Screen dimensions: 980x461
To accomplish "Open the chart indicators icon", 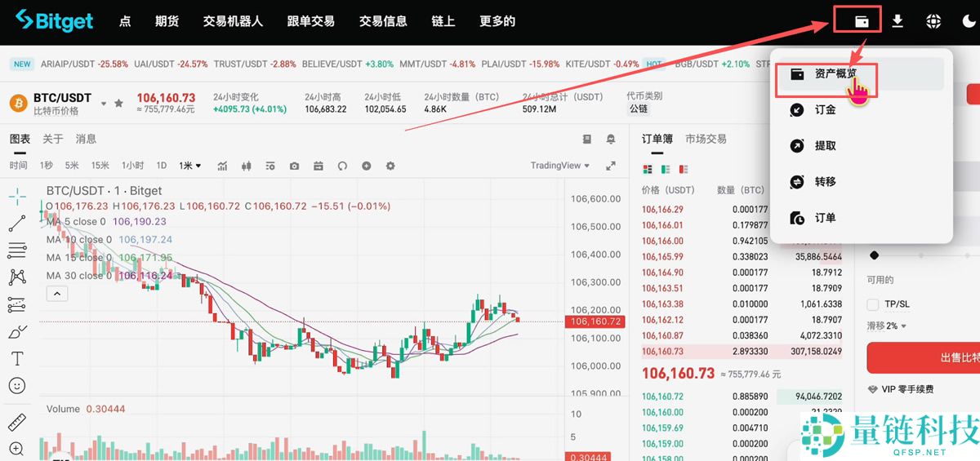I will click(222, 166).
